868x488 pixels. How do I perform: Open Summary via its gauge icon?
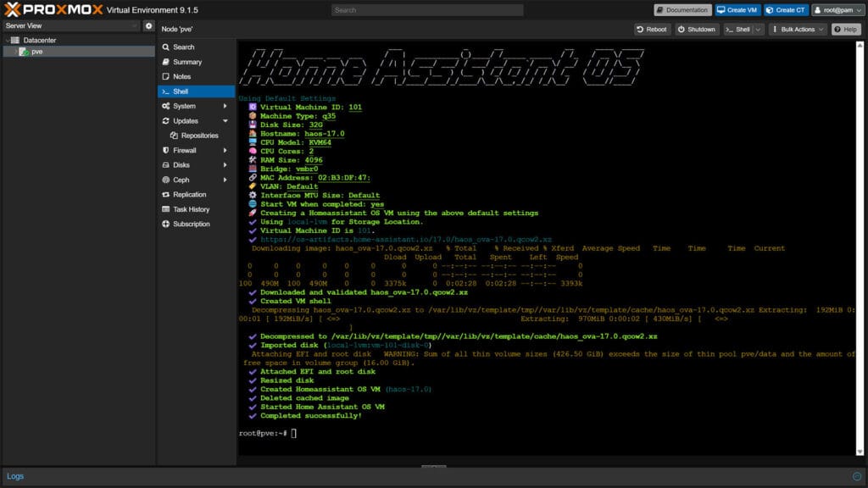[x=168, y=62]
